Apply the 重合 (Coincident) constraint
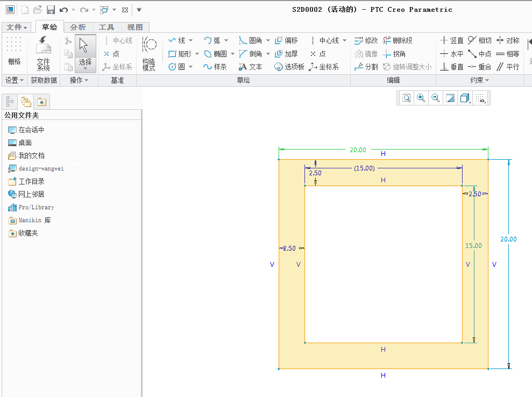 [x=479, y=67]
